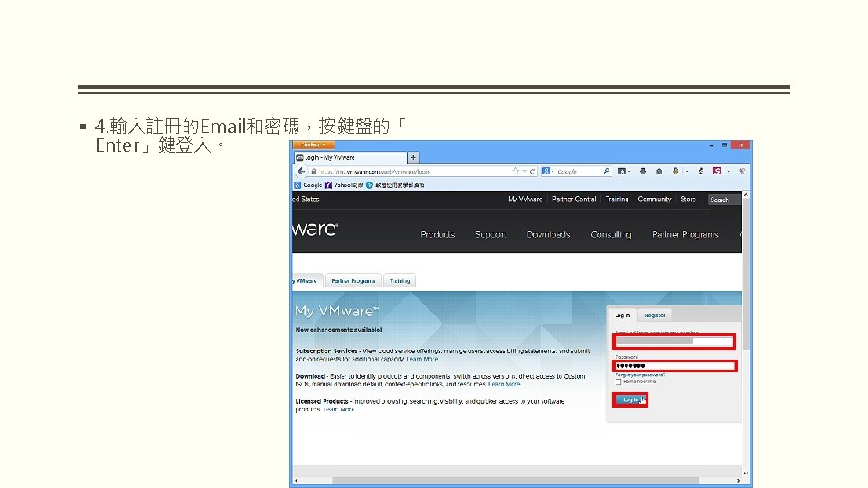The width and height of the screenshot is (868, 488).
Task: Click the scroll left arrow at bottom
Action: pos(297,480)
